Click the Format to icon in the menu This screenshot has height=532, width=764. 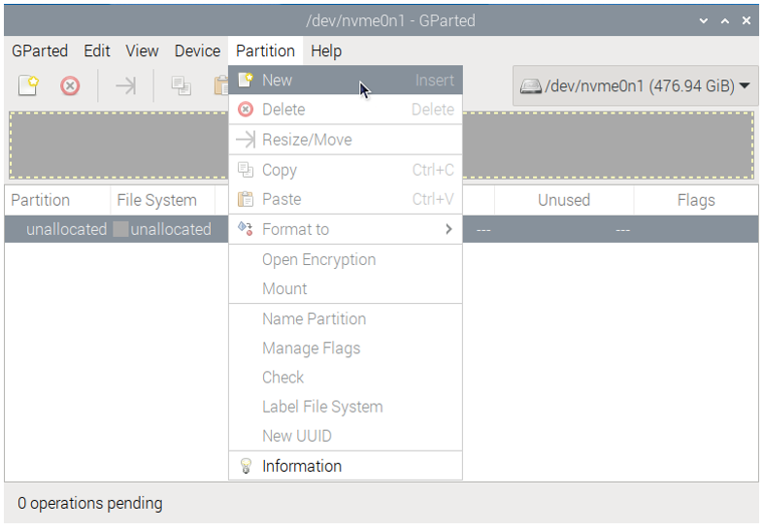(245, 229)
